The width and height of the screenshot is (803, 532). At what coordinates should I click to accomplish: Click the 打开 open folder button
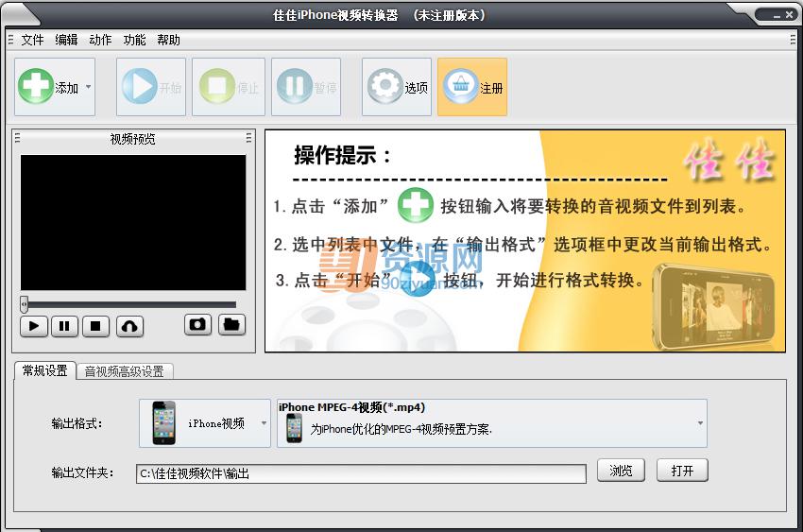(x=682, y=470)
